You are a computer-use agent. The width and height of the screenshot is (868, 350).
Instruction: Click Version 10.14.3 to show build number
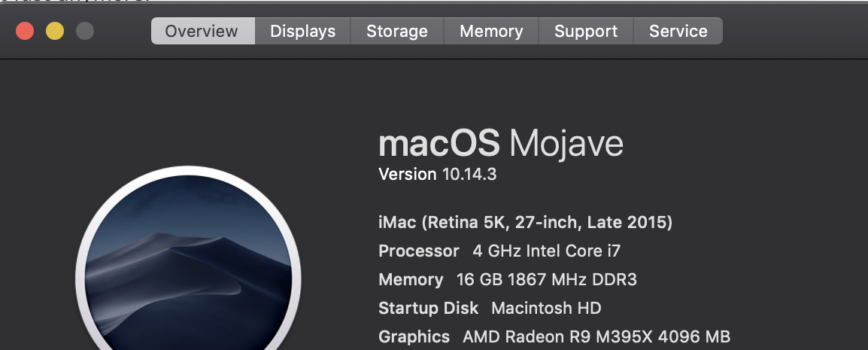coord(437,175)
